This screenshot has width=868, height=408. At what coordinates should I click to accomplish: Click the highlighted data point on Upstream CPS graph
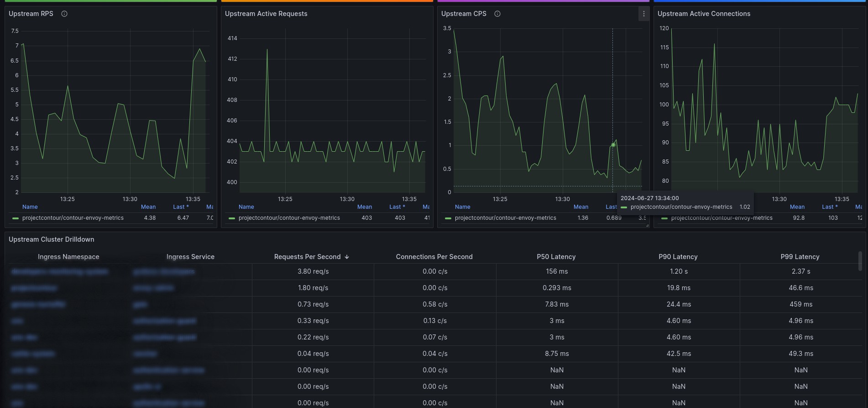point(613,145)
